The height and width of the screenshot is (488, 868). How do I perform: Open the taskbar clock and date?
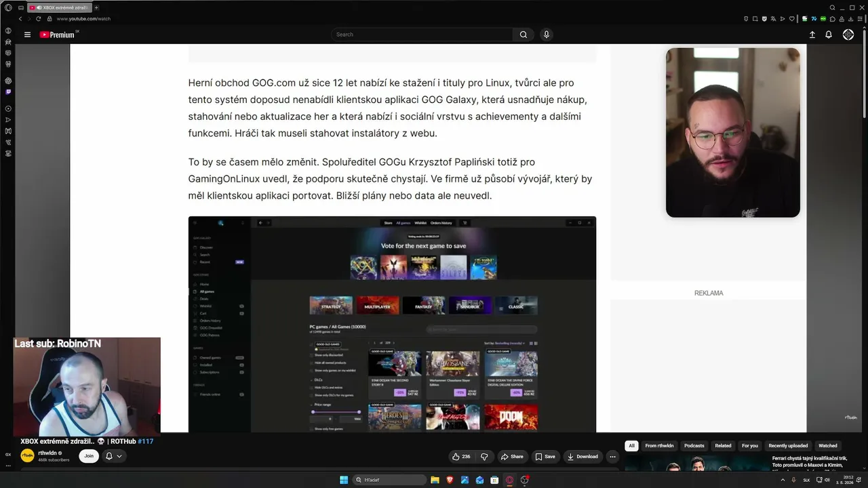point(844,480)
